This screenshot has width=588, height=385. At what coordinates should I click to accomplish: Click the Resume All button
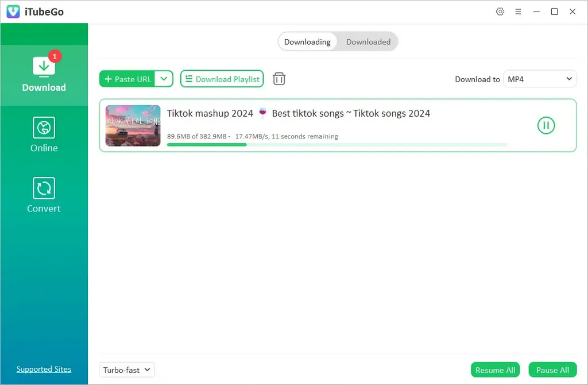pyautogui.click(x=495, y=370)
